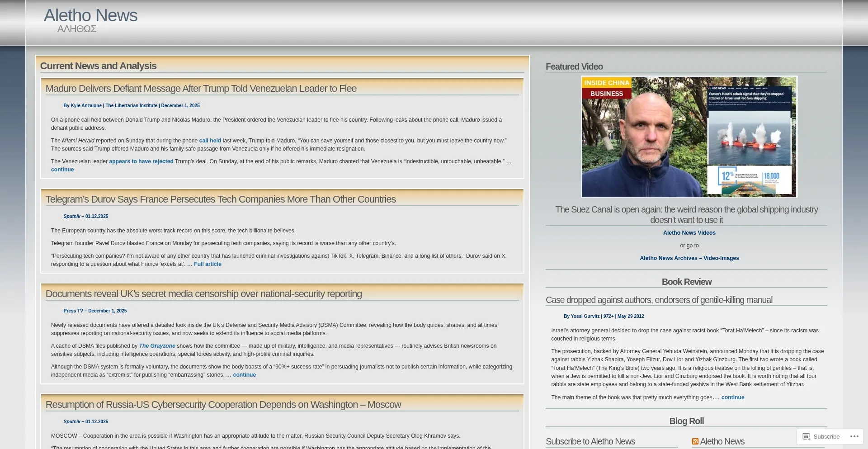
Task: Open the Russia-US Cybersecurity Cooperation headline
Action: click(x=223, y=405)
